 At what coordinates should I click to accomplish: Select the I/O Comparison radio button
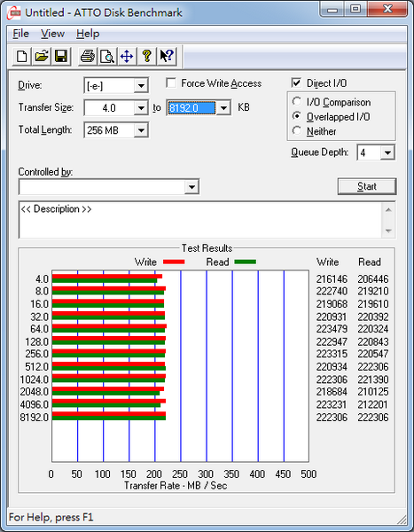(x=297, y=101)
